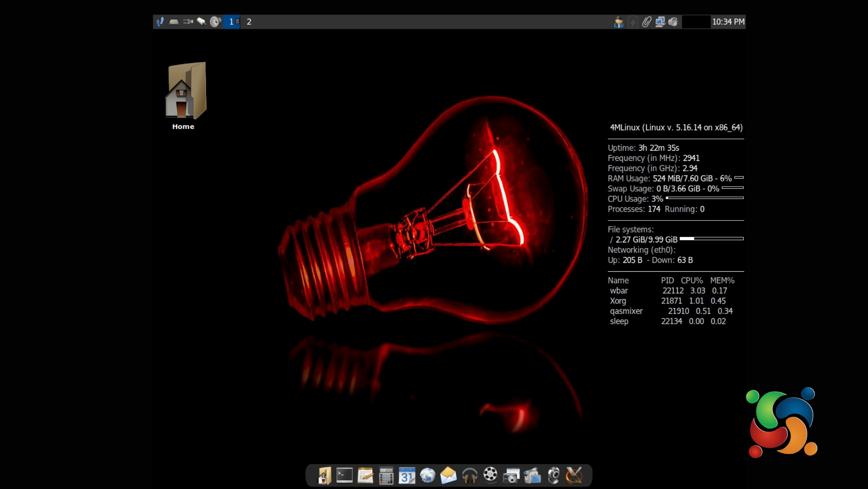
Task: Click the USB connector icon in panel
Action: [188, 22]
